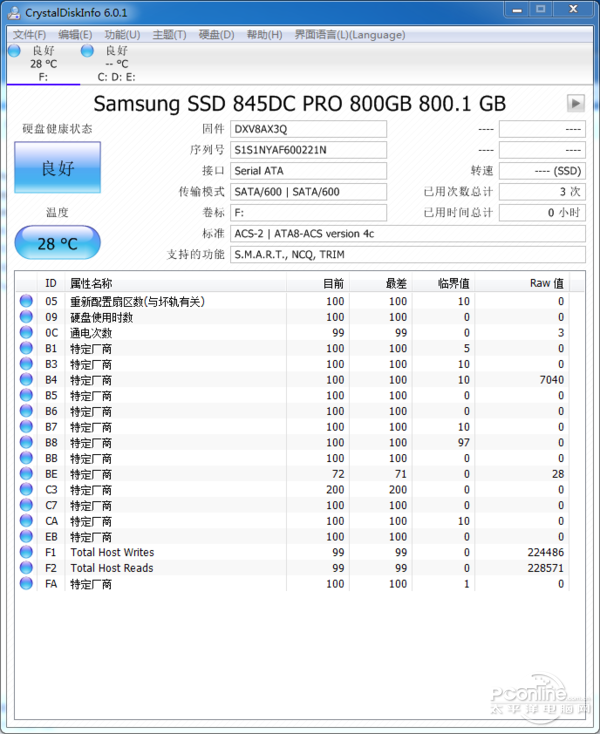Open the 硬盘(D) menu
The height and width of the screenshot is (734, 600).
pyautogui.click(x=216, y=35)
